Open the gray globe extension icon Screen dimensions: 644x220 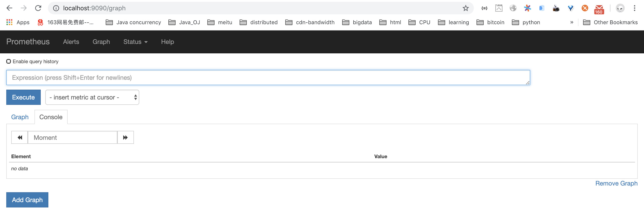click(513, 8)
